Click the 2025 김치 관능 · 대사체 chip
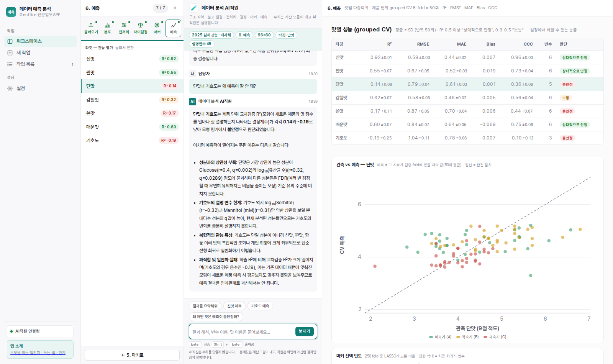This screenshot has width=613, height=364. pyautogui.click(x=211, y=35)
